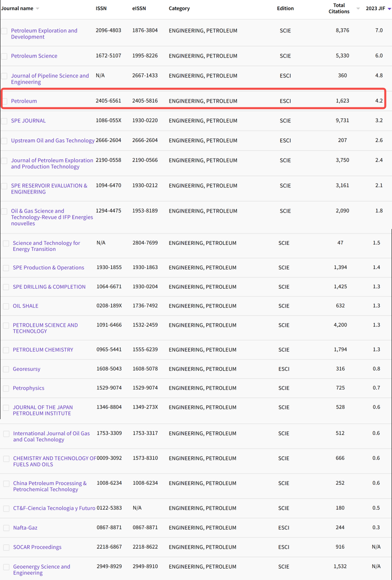Image resolution: width=392 pixels, height=580 pixels.
Task: Sort by Journal name column arrow
Action: (38, 8)
